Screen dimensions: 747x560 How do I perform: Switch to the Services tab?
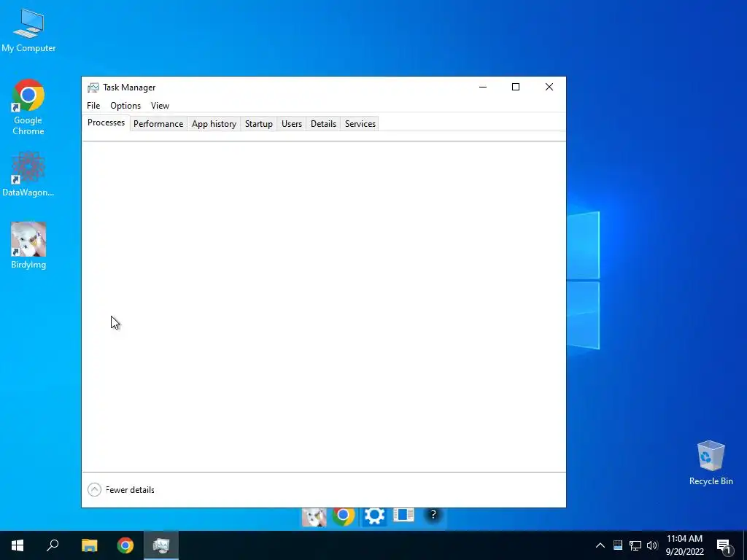[x=360, y=124]
